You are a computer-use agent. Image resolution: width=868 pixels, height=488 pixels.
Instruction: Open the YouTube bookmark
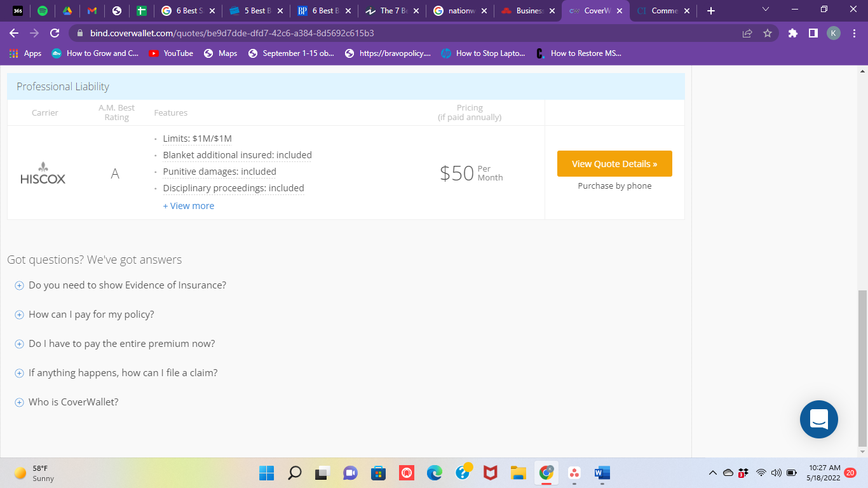(x=171, y=53)
